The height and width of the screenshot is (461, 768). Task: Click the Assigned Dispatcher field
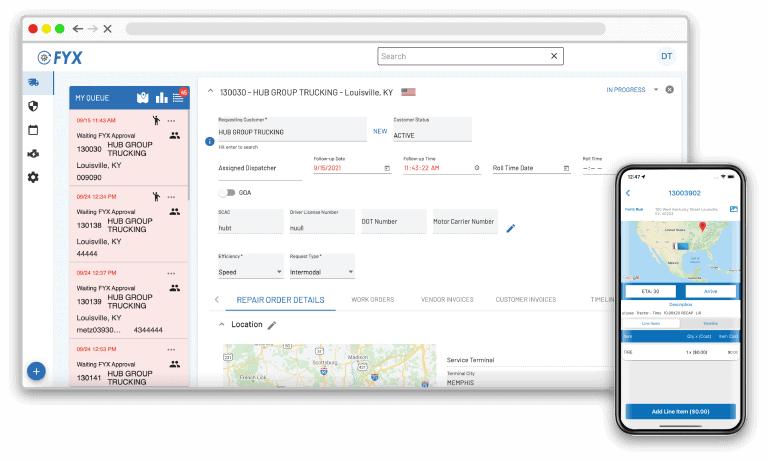(x=260, y=168)
